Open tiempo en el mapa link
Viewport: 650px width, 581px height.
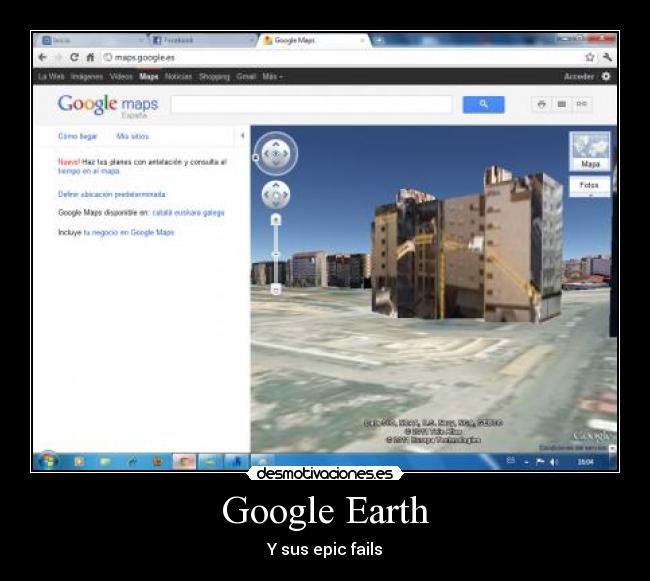(x=89, y=171)
